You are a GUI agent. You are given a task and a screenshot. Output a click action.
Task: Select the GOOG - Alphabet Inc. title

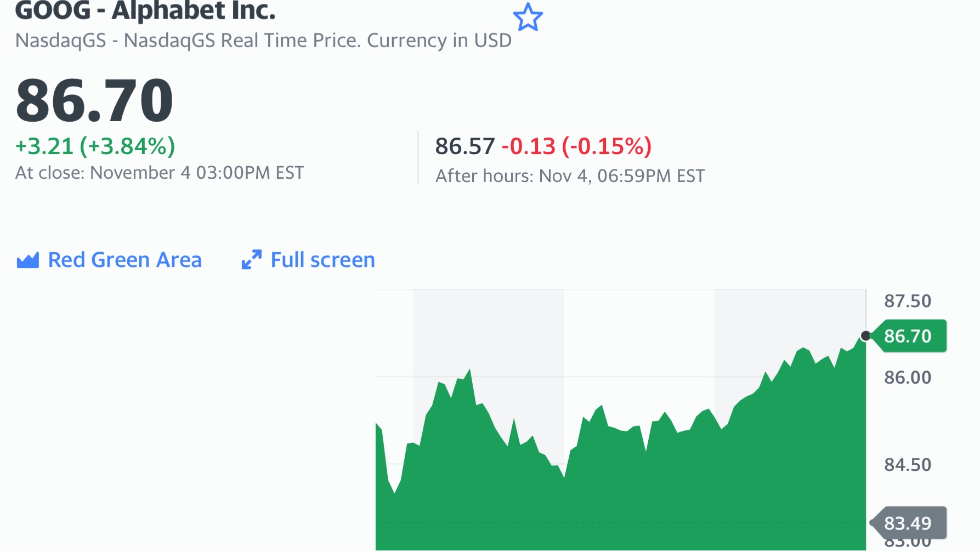145,11
